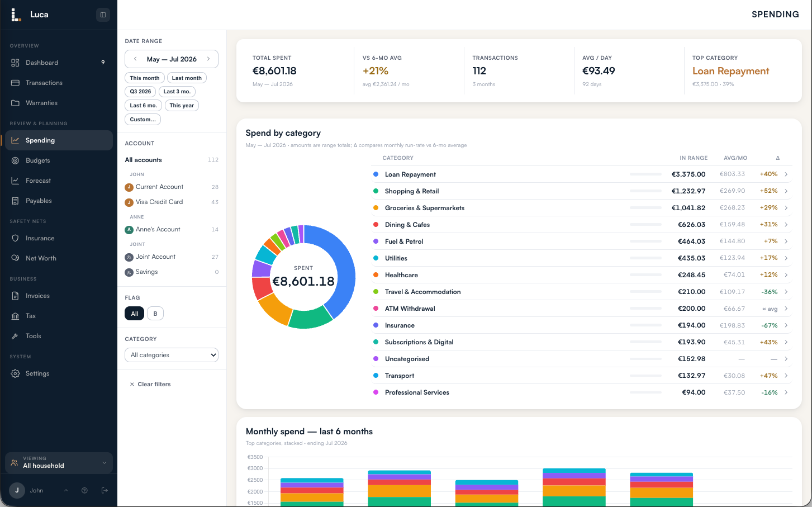The width and height of the screenshot is (812, 507).
Task: Click the Current Account avatar icon
Action: pyautogui.click(x=129, y=187)
